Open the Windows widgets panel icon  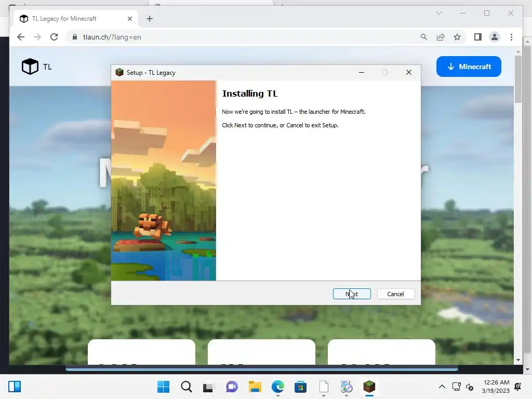tap(15, 387)
